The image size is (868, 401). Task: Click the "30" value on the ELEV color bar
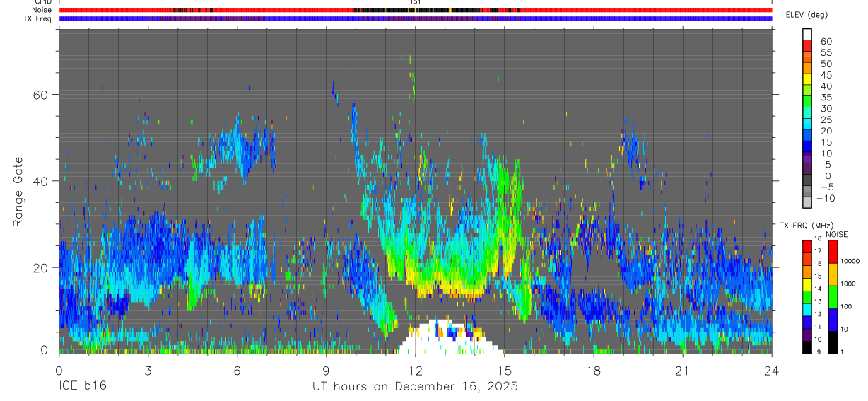coord(826,109)
